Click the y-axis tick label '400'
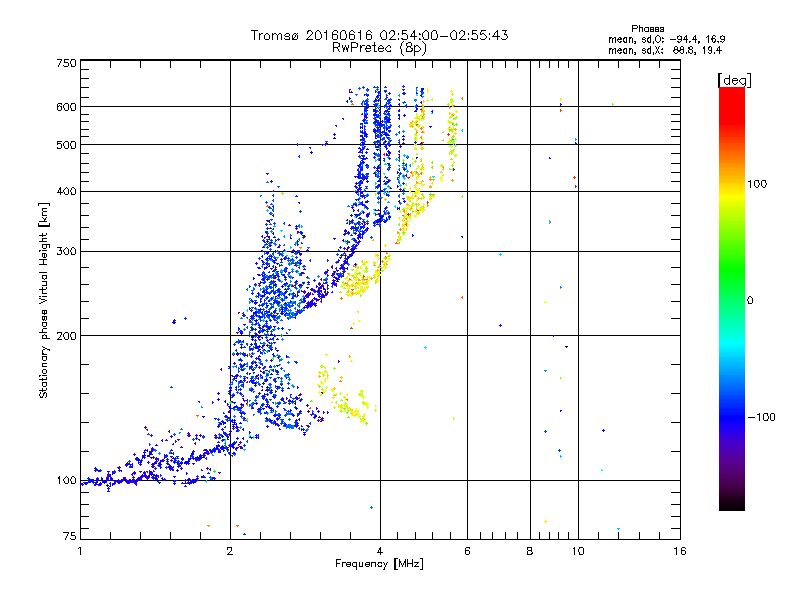This screenshot has width=800, height=600. [x=66, y=192]
